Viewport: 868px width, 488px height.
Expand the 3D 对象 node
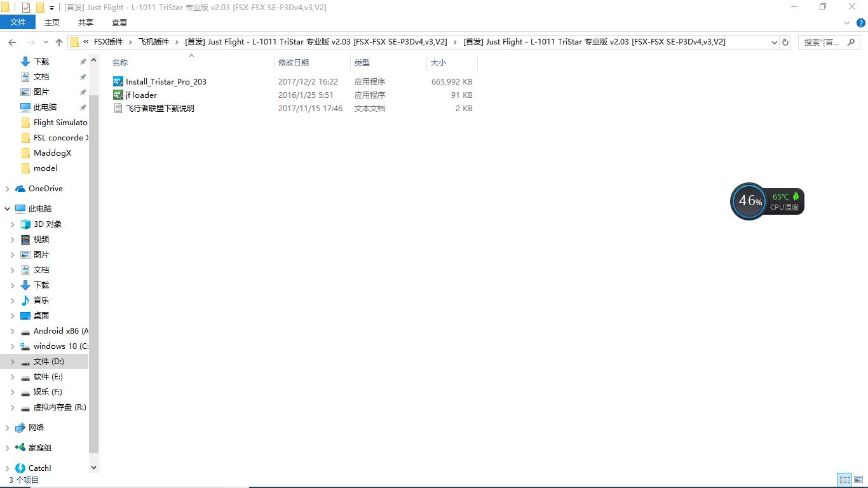point(12,224)
